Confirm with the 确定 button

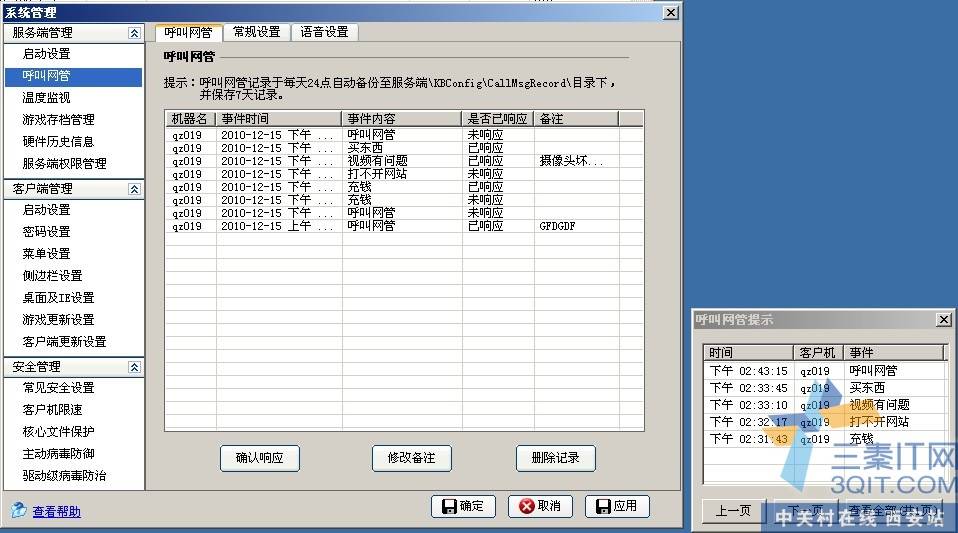[463, 506]
